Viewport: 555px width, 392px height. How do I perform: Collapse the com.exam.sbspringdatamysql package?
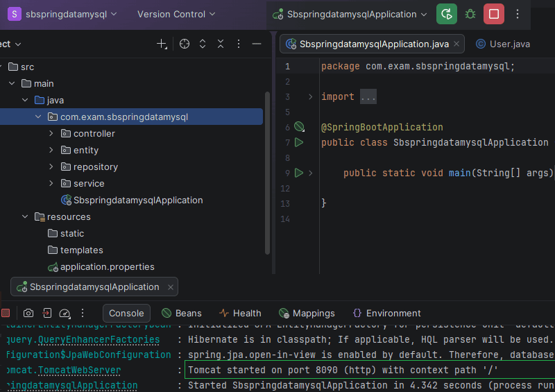pos(38,117)
